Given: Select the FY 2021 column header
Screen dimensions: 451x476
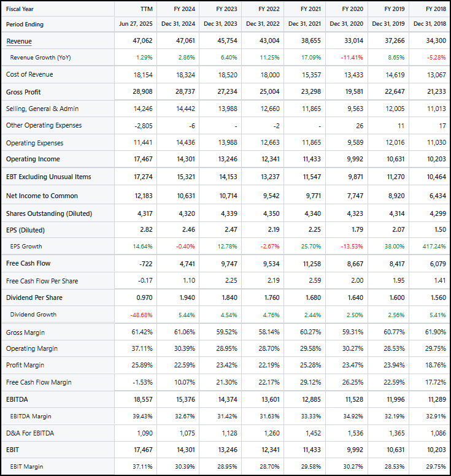Looking at the screenshot, I should (x=310, y=9).
